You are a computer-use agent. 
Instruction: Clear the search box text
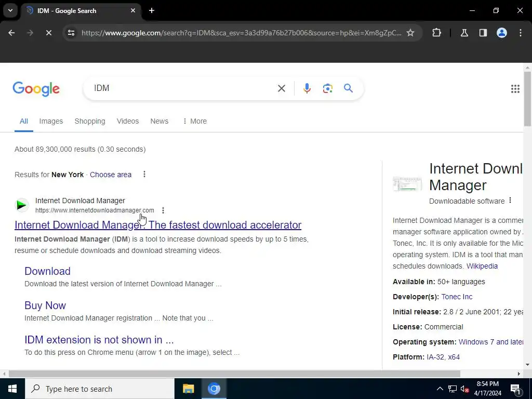282,88
